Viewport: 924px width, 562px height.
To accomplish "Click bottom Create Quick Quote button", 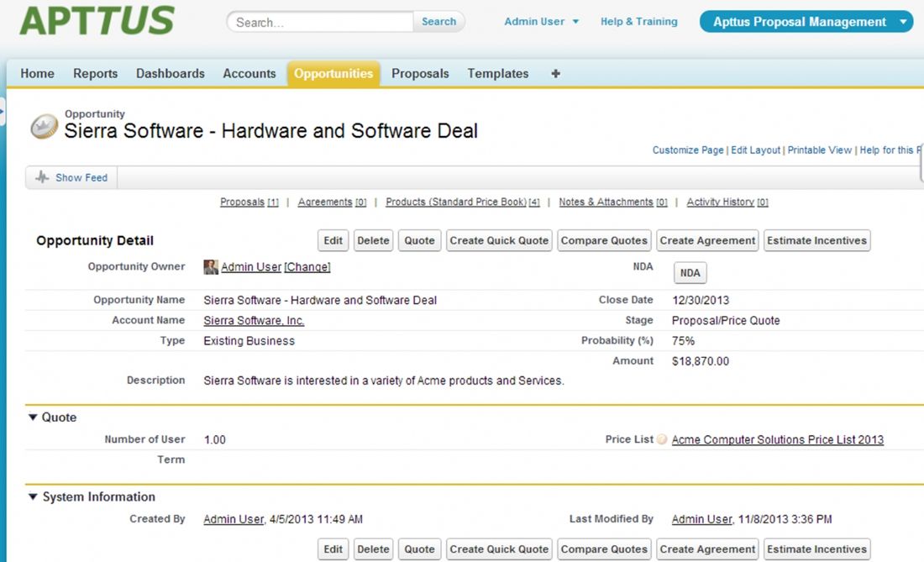I will pyautogui.click(x=499, y=549).
